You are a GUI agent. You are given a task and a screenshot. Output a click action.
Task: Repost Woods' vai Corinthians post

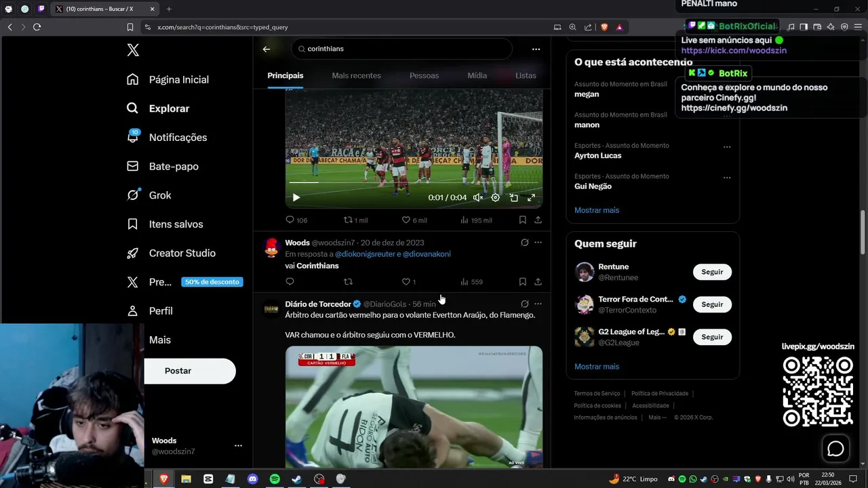point(348,281)
